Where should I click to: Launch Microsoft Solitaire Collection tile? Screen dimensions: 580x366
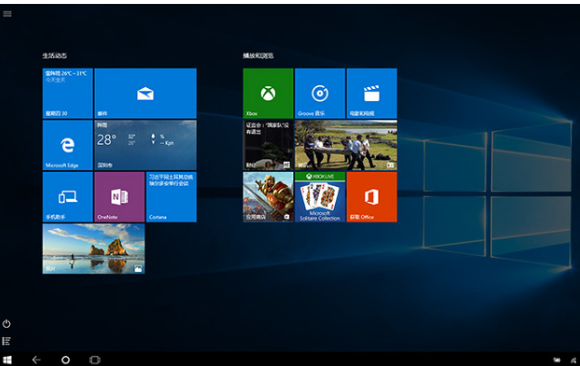point(320,197)
